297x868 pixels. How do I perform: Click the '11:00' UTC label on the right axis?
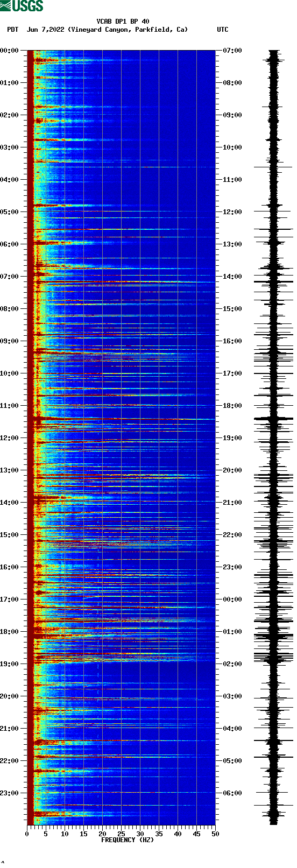click(x=232, y=180)
